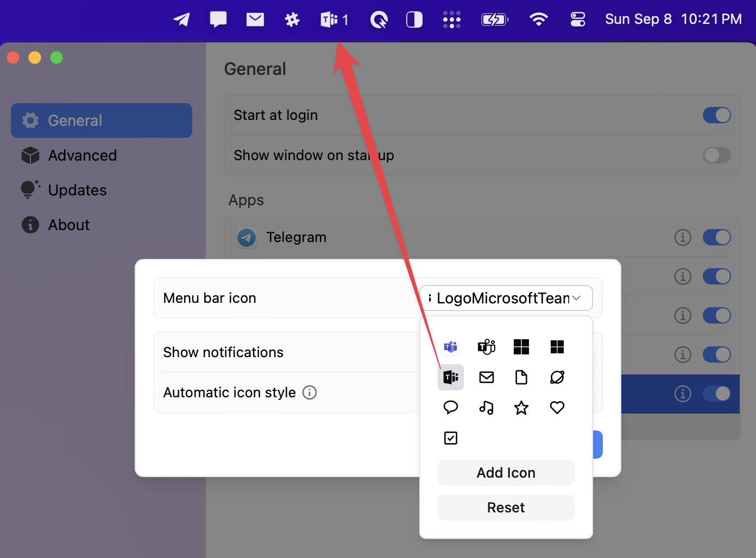The height and width of the screenshot is (558, 756).
Task: Click the Automatic icon style label
Action: [230, 392]
